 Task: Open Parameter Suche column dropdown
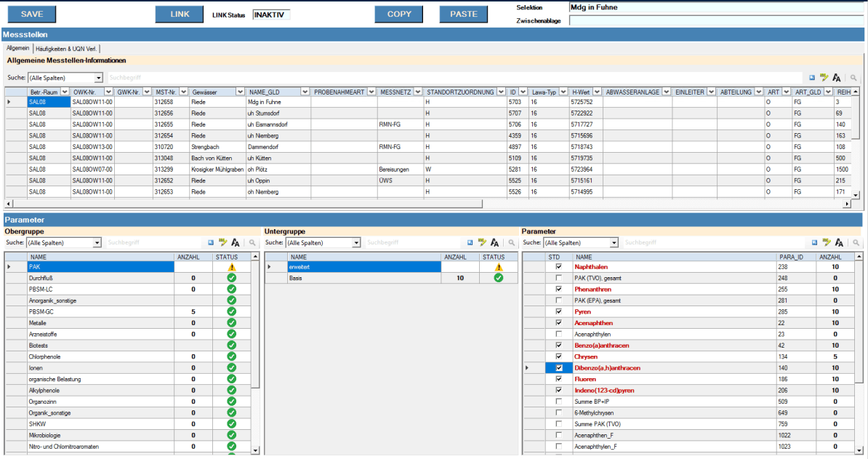pos(614,243)
